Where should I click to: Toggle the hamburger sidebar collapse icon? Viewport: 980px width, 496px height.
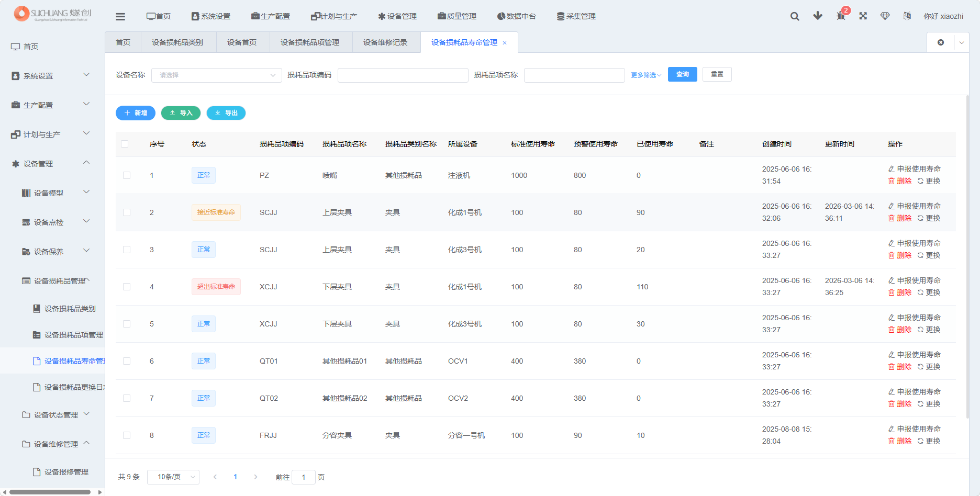click(120, 16)
